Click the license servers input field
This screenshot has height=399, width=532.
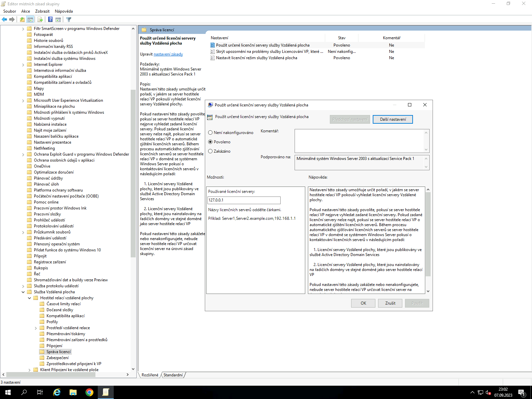244,200
